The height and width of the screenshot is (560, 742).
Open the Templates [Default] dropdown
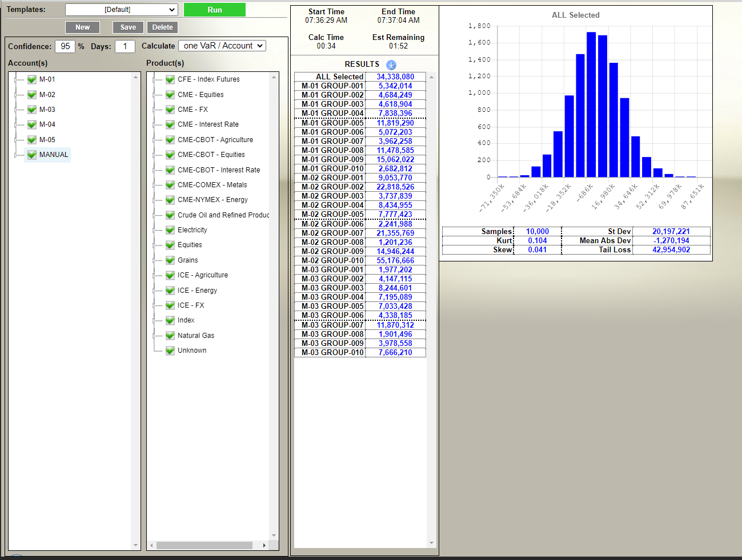tap(121, 10)
